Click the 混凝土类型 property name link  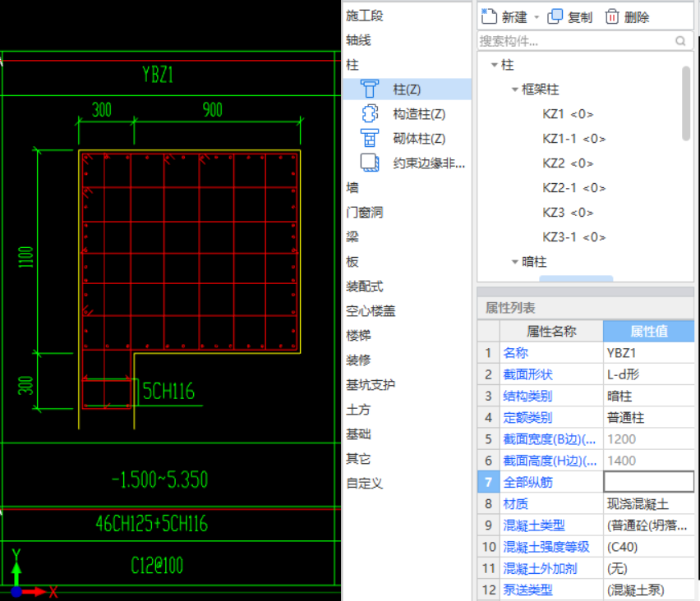tap(534, 525)
